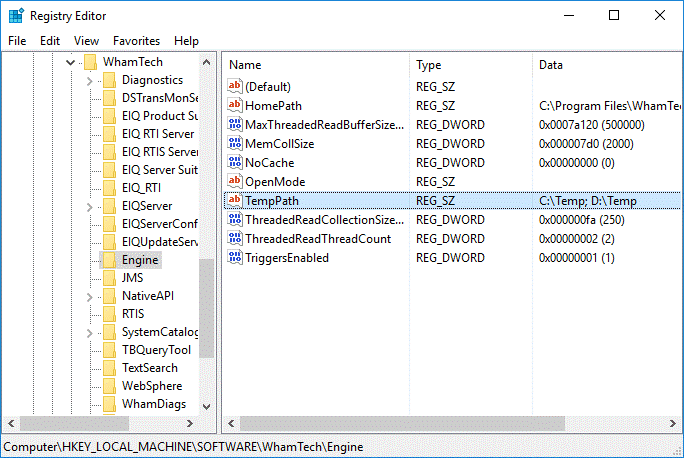Click the RTIS folder icon
Viewport: 684px width, 458px height.
click(109, 314)
